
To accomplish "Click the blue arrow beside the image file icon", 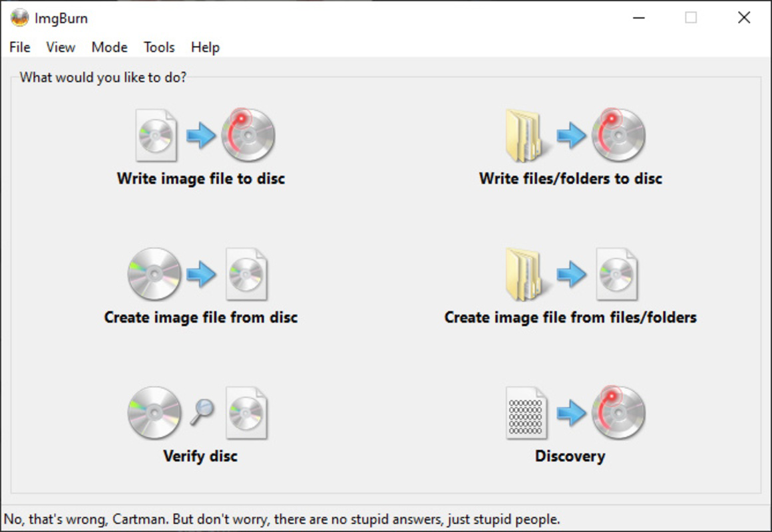I will tap(201, 134).
